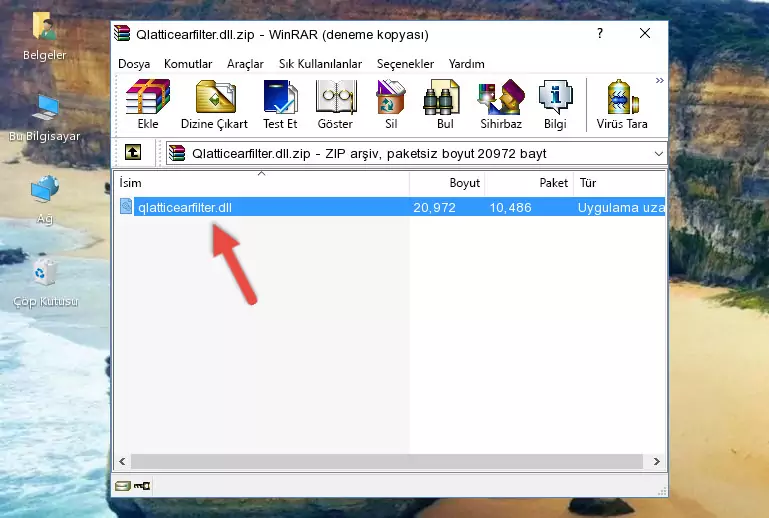Sort by Tür column header
The height and width of the screenshot is (518, 769).
pos(619,183)
